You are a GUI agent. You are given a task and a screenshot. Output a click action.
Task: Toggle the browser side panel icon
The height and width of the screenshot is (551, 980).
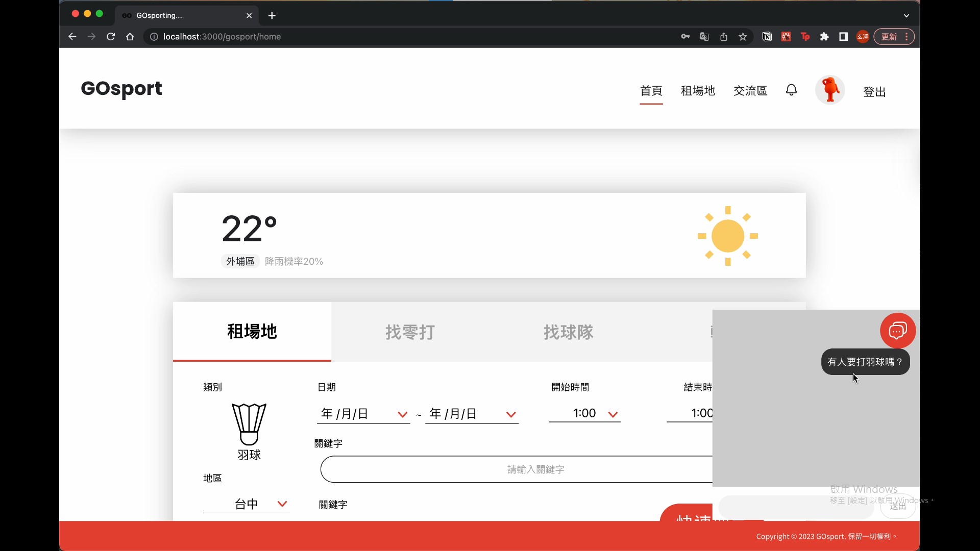click(843, 37)
